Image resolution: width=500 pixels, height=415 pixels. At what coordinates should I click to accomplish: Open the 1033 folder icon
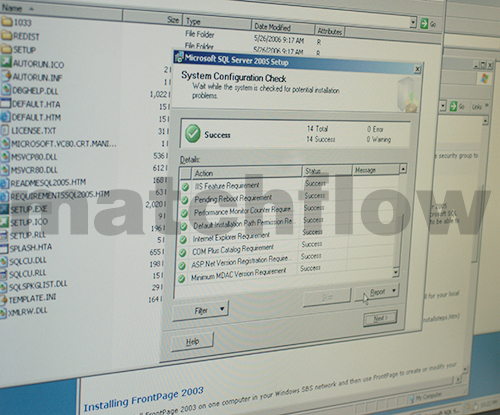(x=6, y=21)
